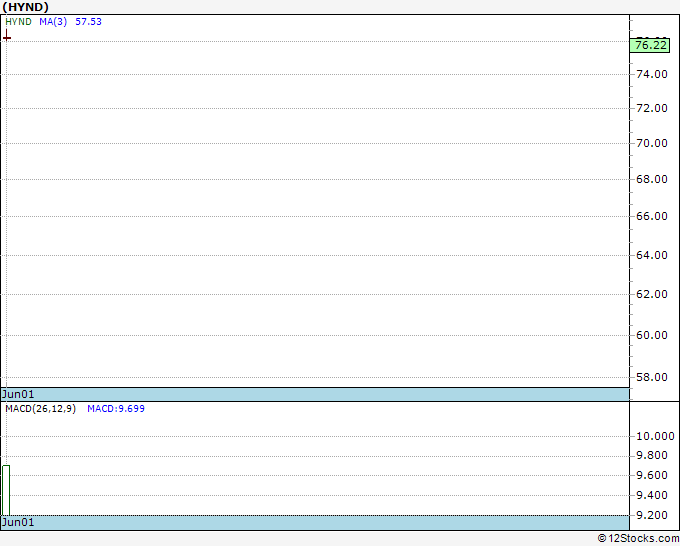Click the 60.00 price axis label
This screenshot has width=680, height=546.
point(651,335)
